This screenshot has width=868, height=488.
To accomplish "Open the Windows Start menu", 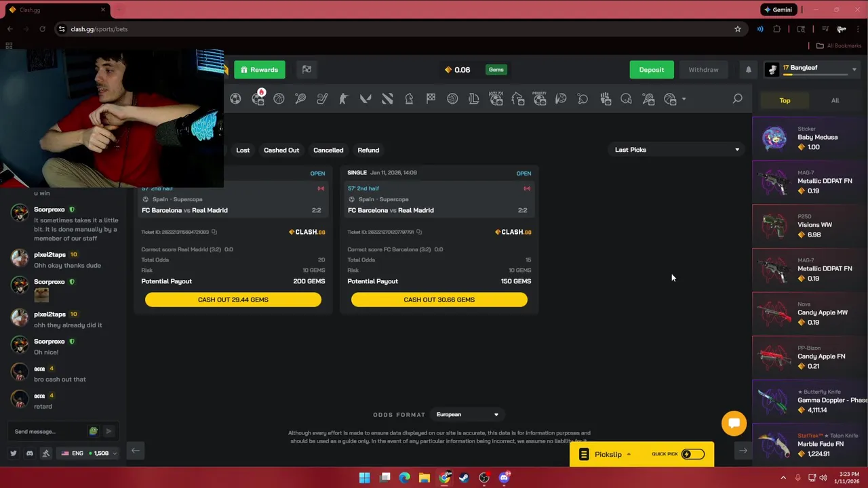I will tap(364, 478).
